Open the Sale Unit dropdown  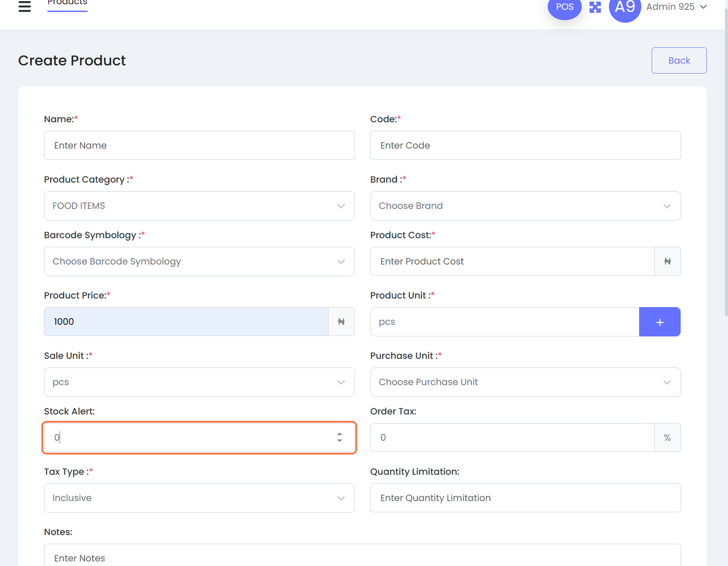point(199,382)
